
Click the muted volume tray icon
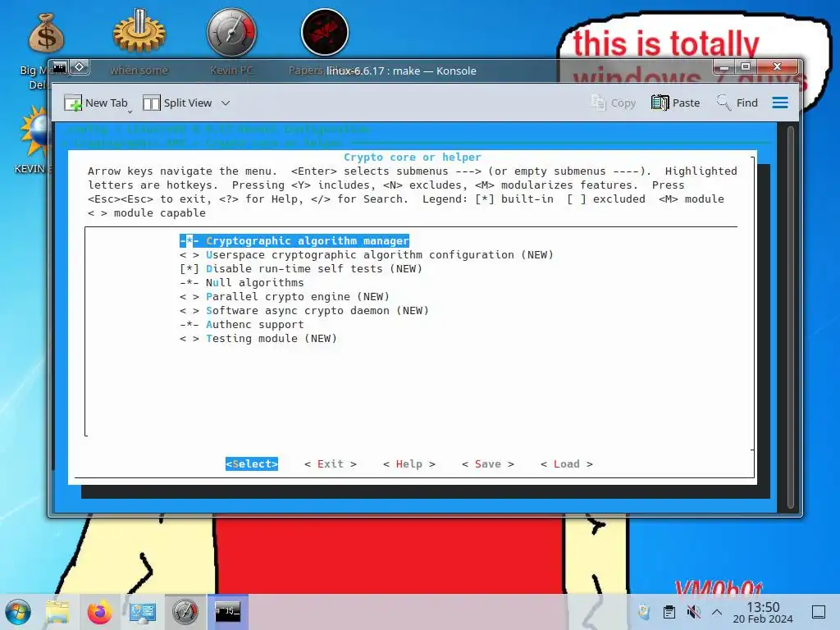[x=693, y=612]
